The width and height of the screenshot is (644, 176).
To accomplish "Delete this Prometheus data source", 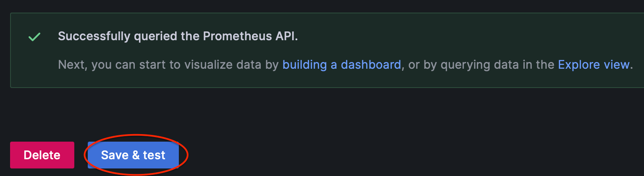I will [42, 155].
